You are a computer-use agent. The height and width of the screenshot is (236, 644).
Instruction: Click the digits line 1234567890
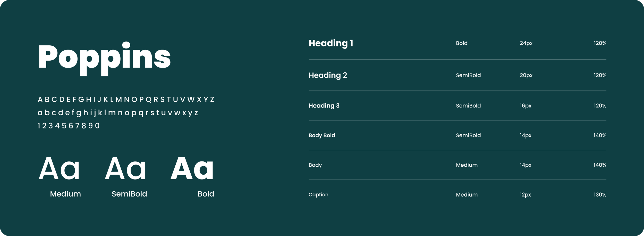point(69,126)
